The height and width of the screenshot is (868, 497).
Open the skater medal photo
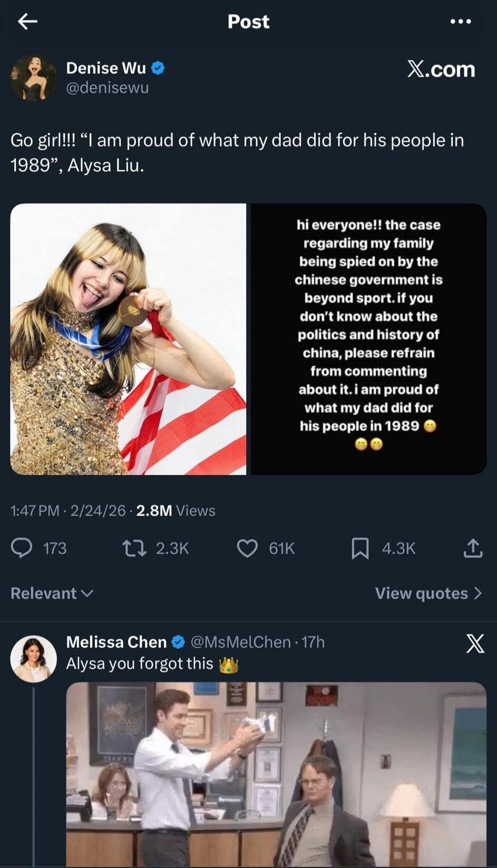click(x=128, y=339)
